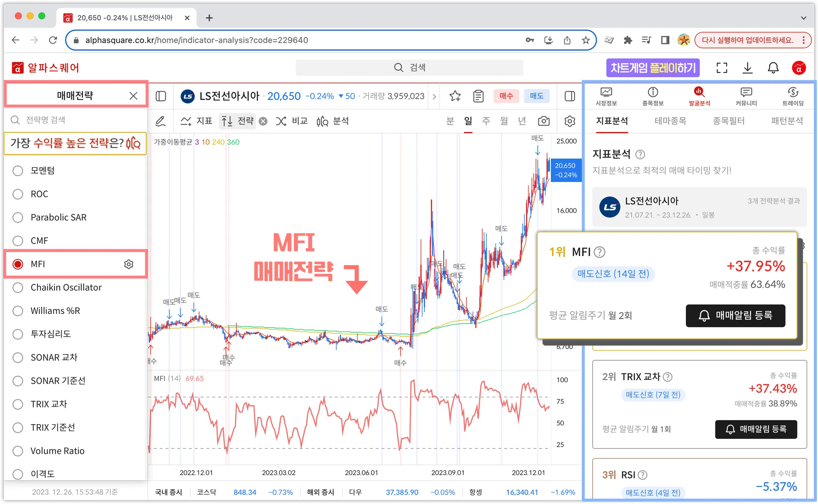Open notifications bell in header

pos(773,68)
